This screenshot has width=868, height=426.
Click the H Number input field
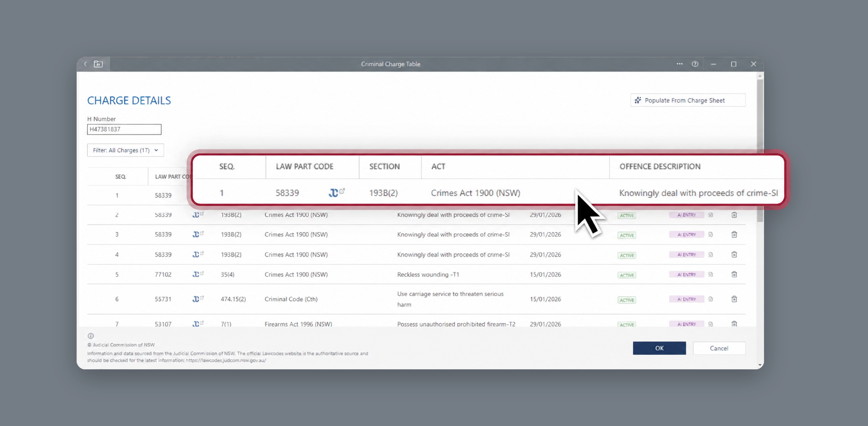pyautogui.click(x=124, y=129)
